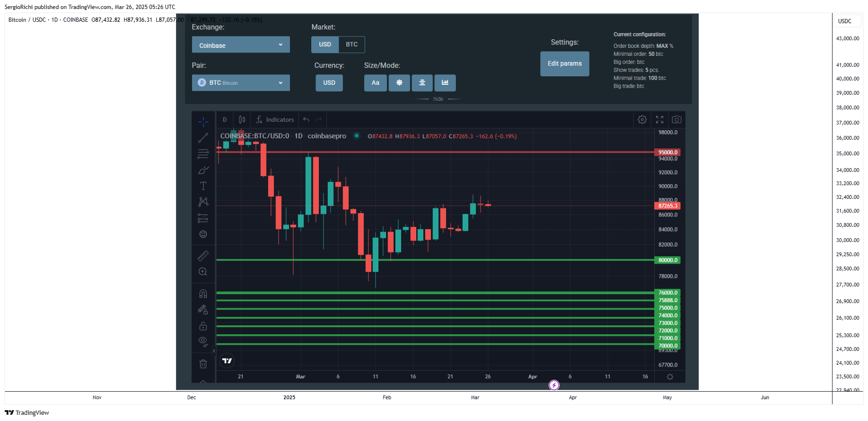Select the text annotation tool

pyautogui.click(x=203, y=186)
